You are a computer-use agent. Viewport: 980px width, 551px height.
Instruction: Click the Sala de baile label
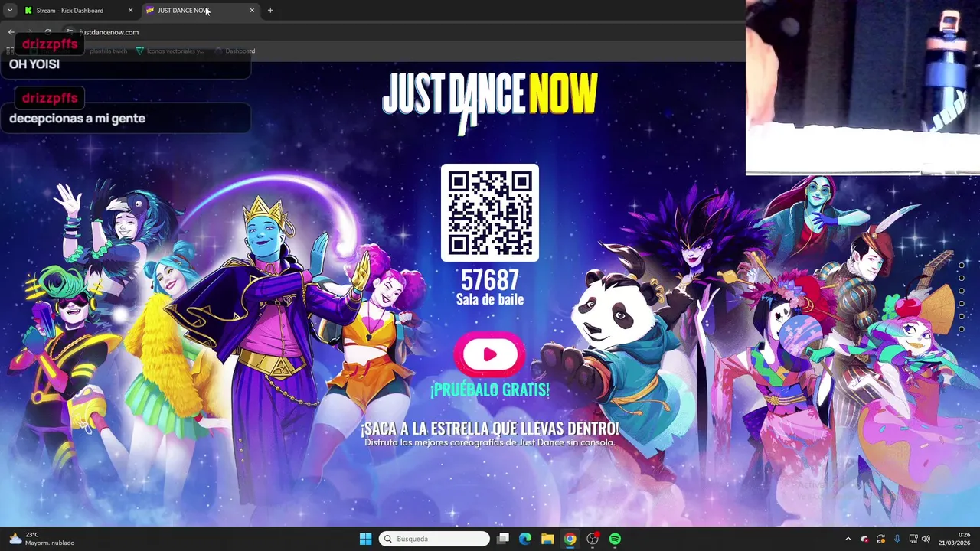pos(490,299)
